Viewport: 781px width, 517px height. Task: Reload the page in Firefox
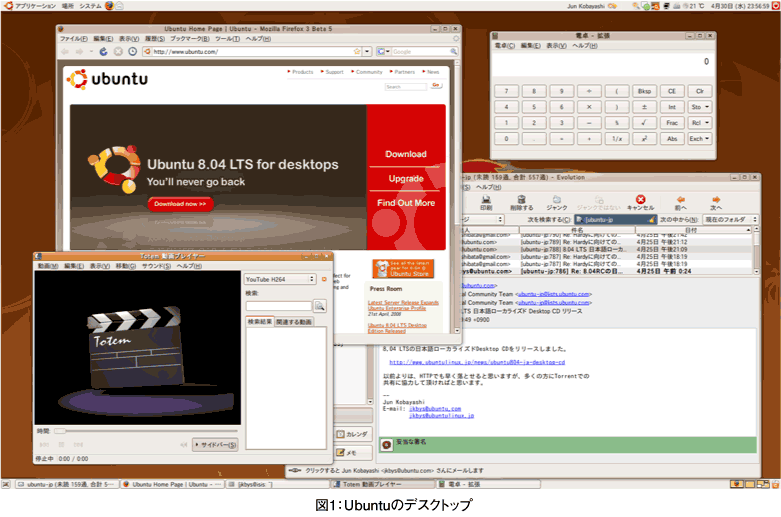[104, 51]
